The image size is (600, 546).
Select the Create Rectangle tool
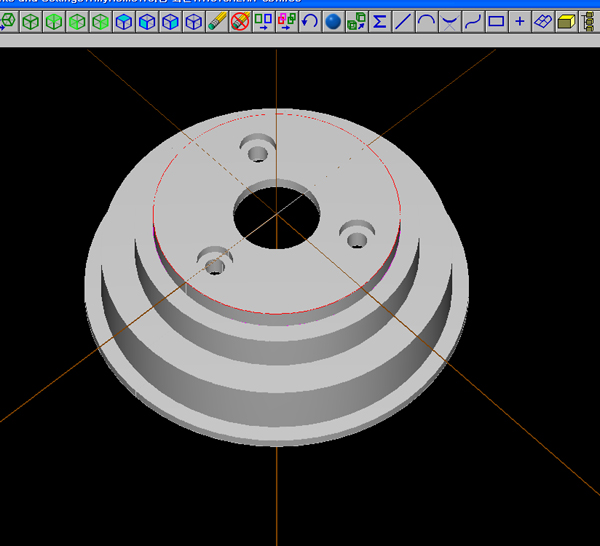pyautogui.click(x=496, y=21)
